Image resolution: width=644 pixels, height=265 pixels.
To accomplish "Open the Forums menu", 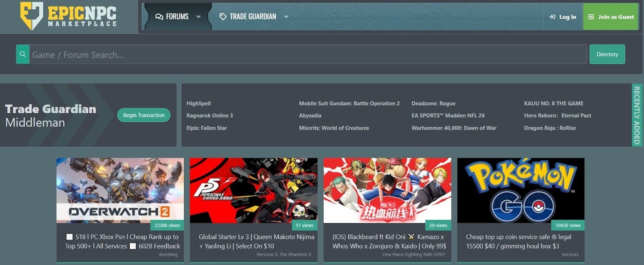I will click(x=177, y=17).
